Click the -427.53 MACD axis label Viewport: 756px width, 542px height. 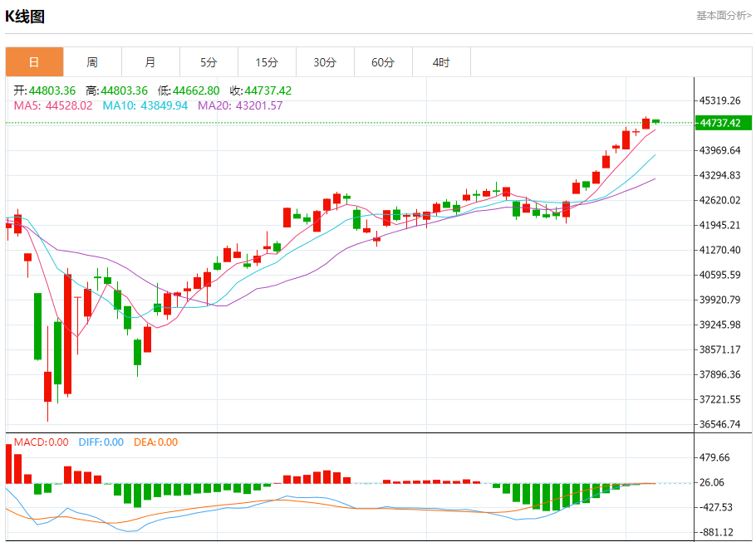point(716,507)
